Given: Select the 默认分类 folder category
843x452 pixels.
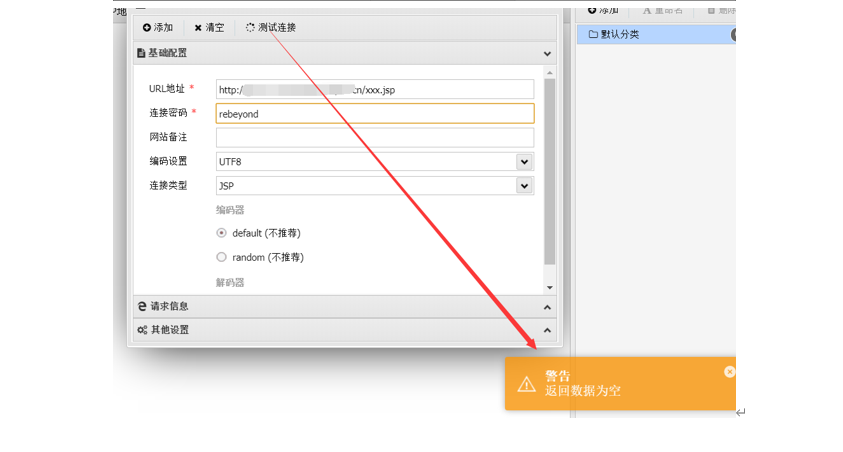Looking at the screenshot, I should [620, 35].
